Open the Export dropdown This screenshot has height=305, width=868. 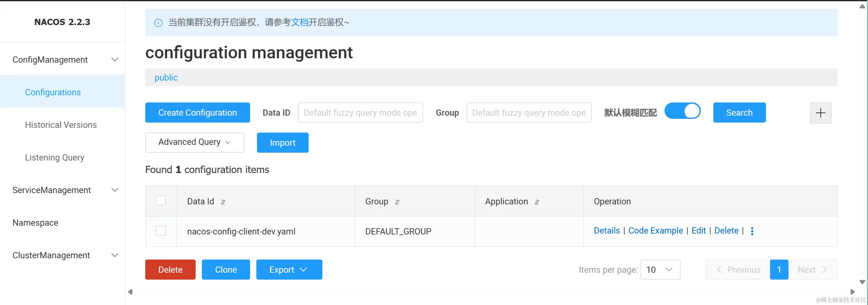pos(289,270)
